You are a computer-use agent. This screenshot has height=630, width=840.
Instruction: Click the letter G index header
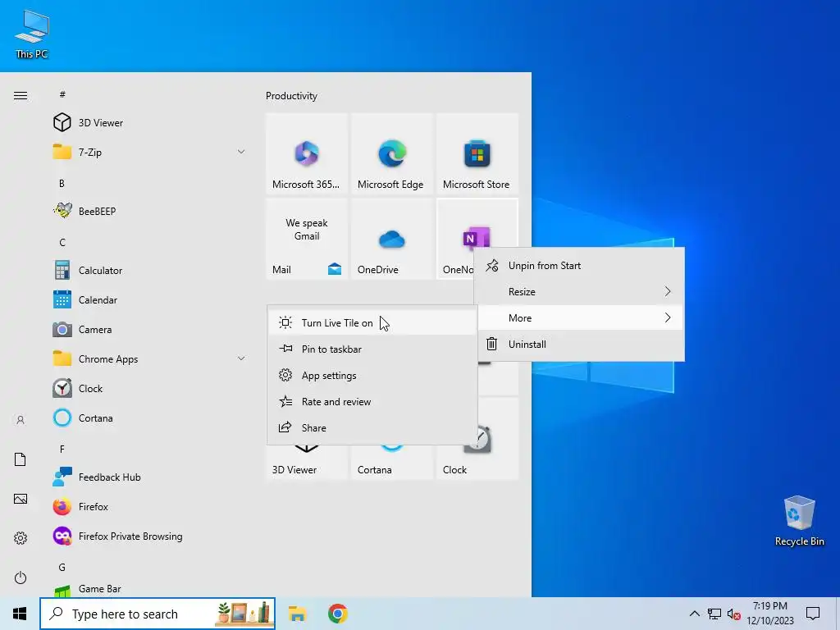tap(62, 567)
